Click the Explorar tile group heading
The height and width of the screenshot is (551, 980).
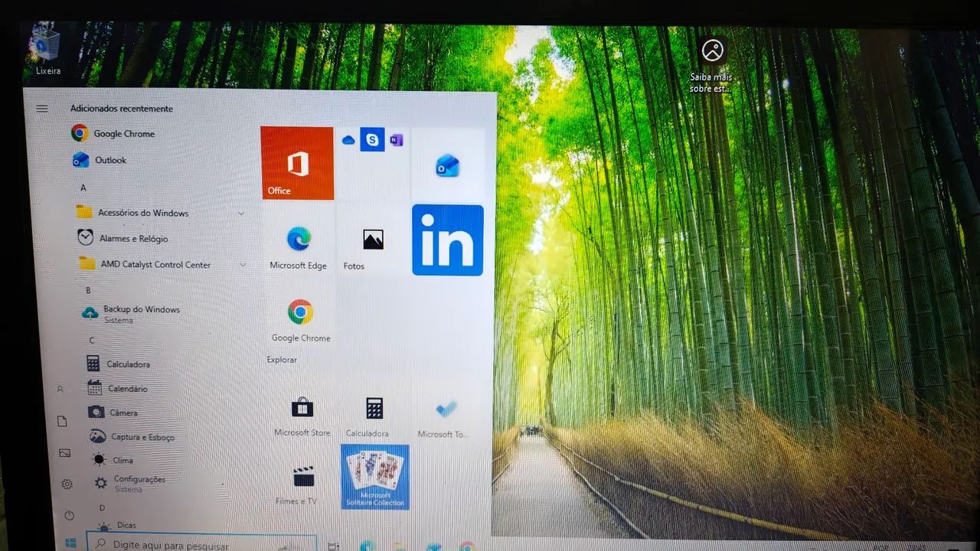[282, 360]
